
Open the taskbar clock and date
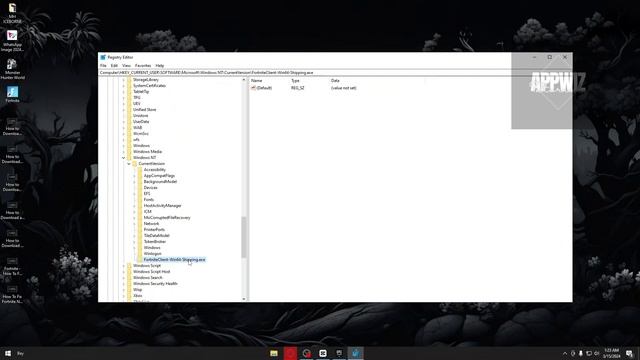click(611, 353)
